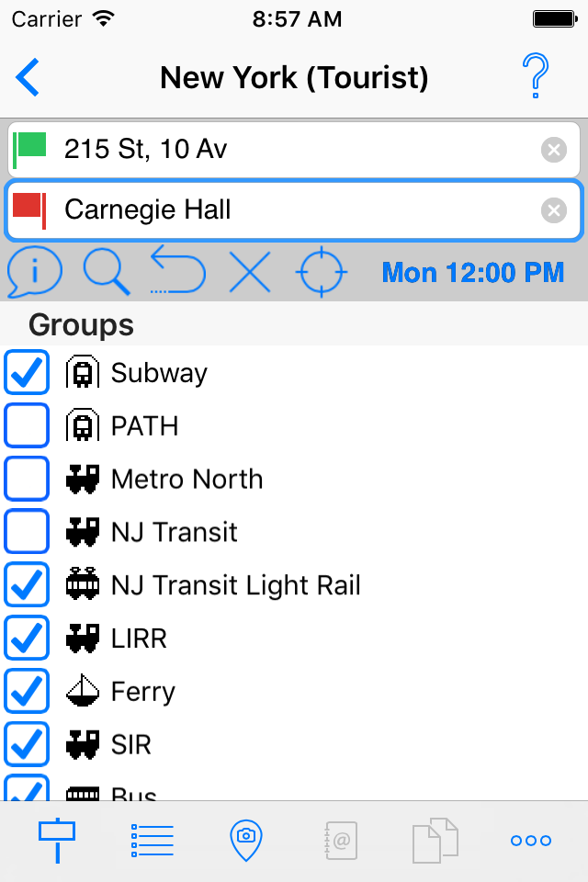Tap the X clear route icon
Image resolution: width=588 pixels, height=882 pixels.
tap(250, 272)
